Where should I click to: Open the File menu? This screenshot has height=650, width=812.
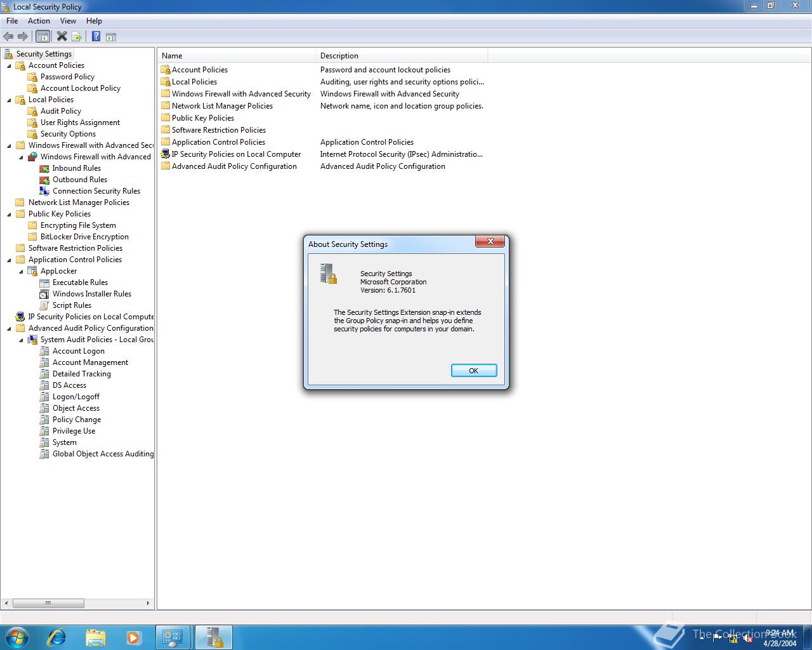(12, 21)
